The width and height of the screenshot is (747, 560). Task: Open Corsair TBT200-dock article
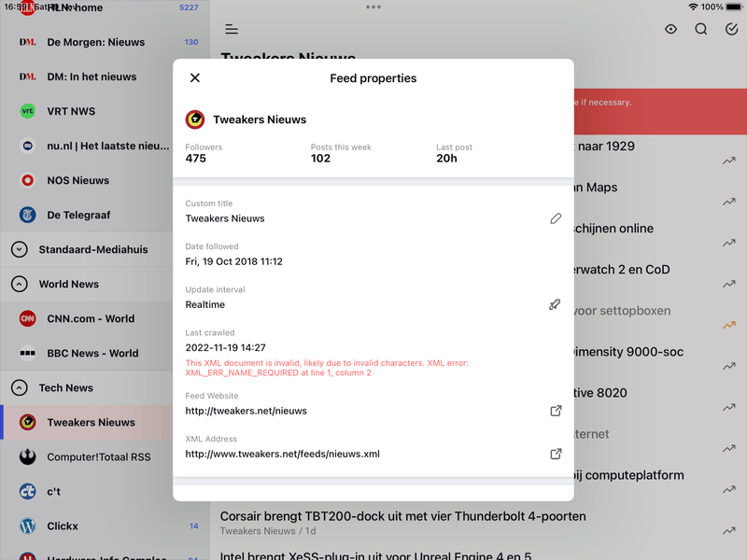403,517
